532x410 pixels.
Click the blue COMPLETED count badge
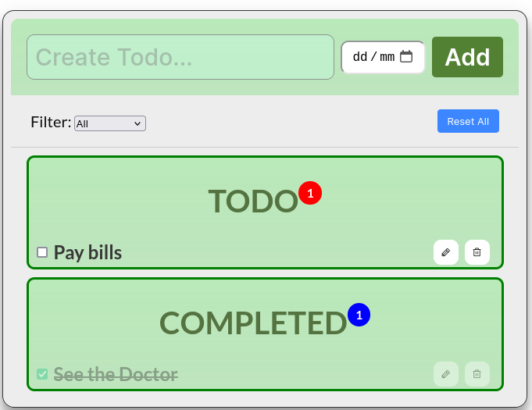coord(359,315)
